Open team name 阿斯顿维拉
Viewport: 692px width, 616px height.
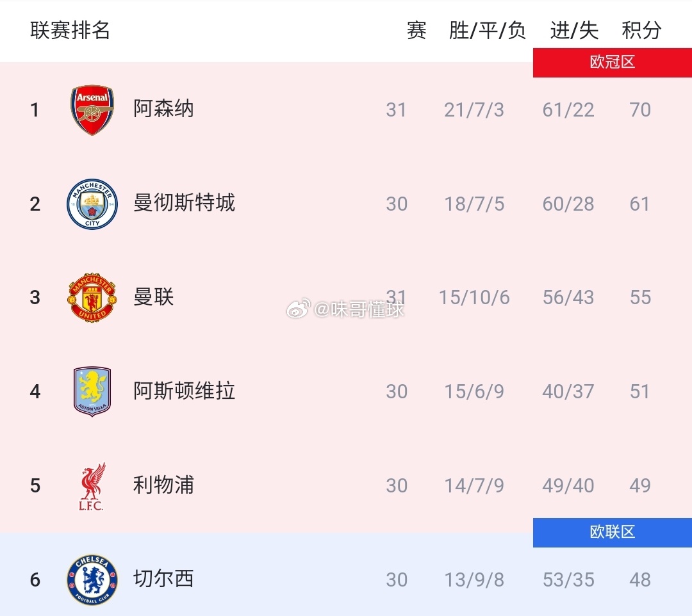point(184,391)
